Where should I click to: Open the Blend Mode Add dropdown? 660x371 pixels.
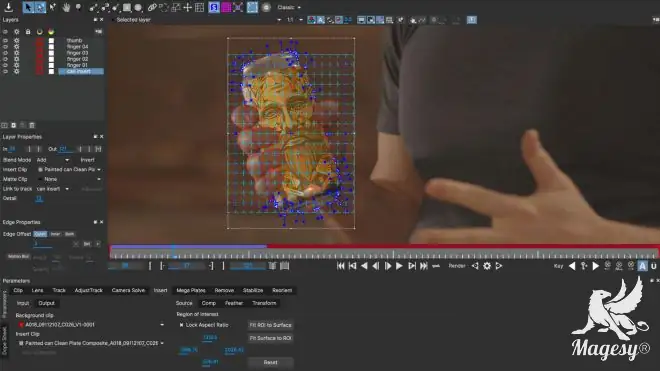coord(53,160)
